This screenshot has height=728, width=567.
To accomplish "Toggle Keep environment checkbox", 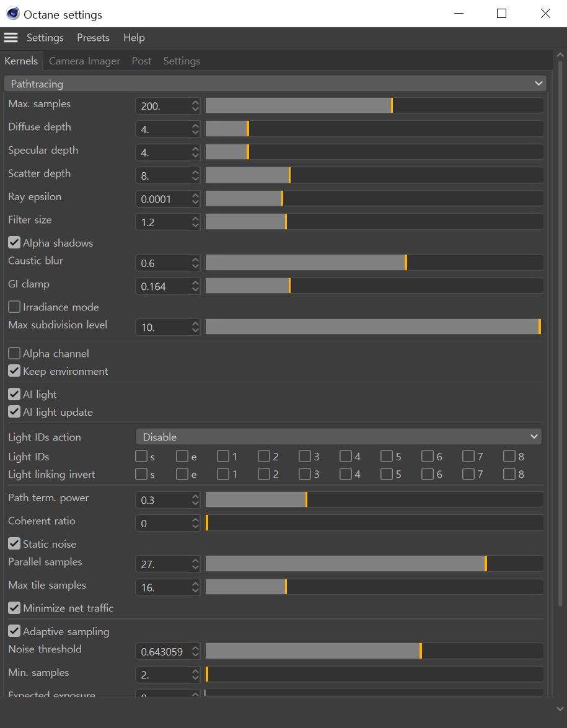I will (x=14, y=371).
